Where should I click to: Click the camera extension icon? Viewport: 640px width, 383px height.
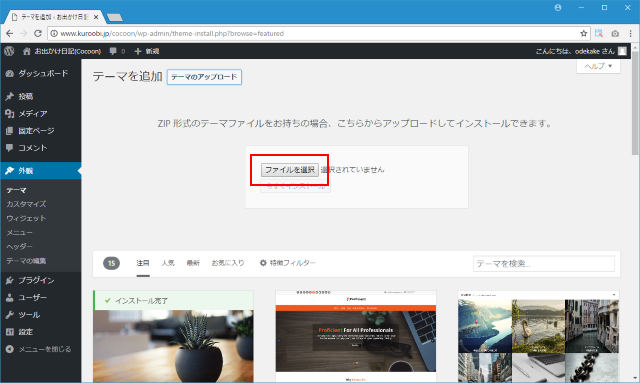pos(615,33)
